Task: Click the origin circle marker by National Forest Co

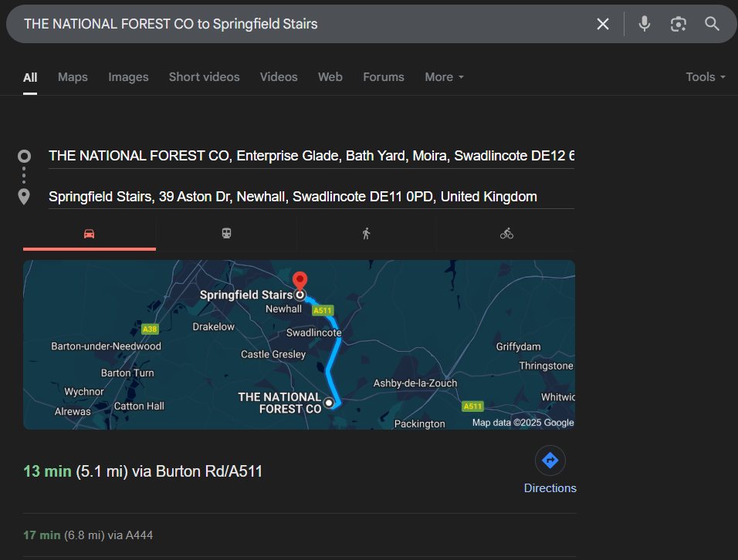Action: tap(329, 403)
